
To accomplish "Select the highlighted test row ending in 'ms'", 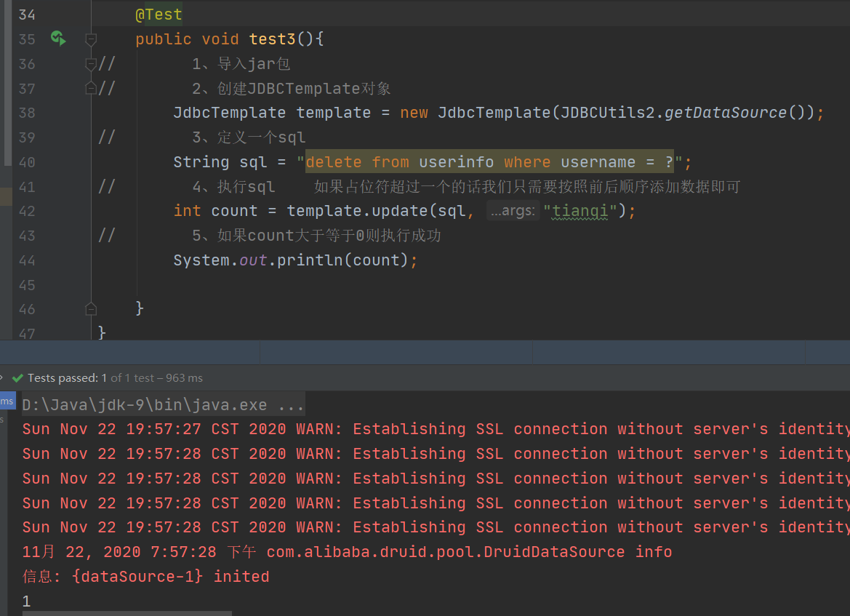I will (x=7, y=401).
